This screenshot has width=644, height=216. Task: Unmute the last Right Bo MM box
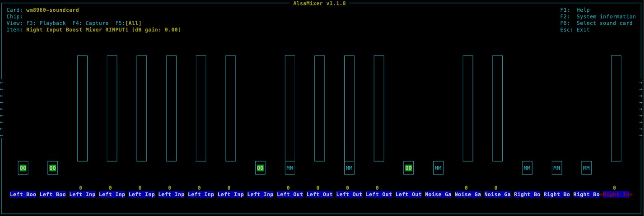(x=587, y=168)
